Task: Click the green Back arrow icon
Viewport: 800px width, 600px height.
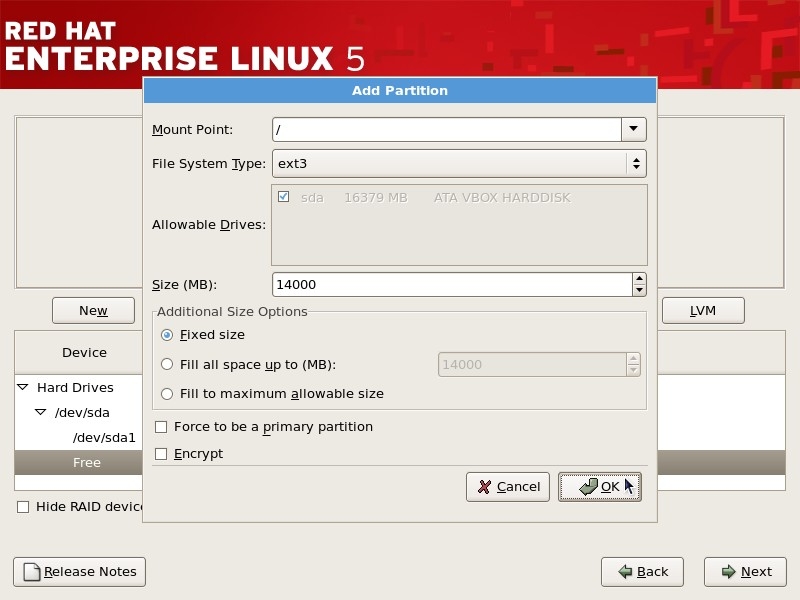Action: click(625, 572)
